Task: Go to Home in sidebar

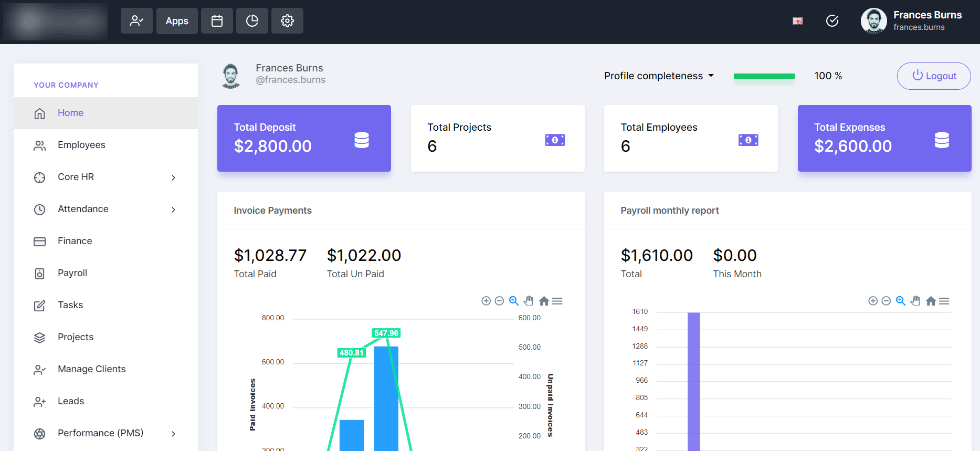Action: tap(106, 113)
